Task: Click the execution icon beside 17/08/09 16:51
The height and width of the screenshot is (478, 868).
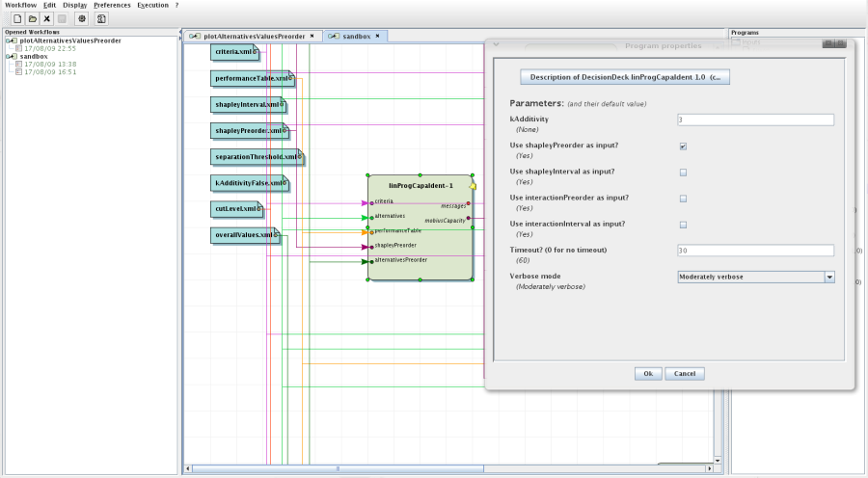Action: pos(19,72)
